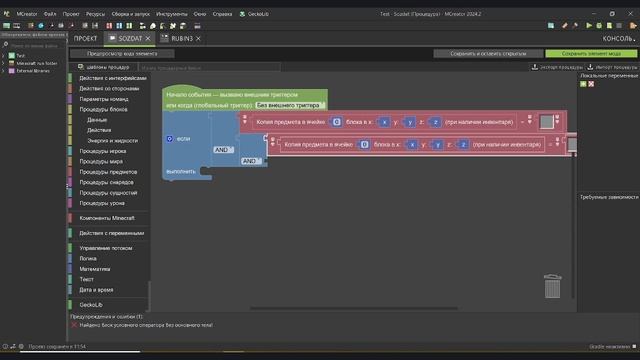
Task: Click the orange export mod icon
Action: pyautogui.click(x=633, y=26)
